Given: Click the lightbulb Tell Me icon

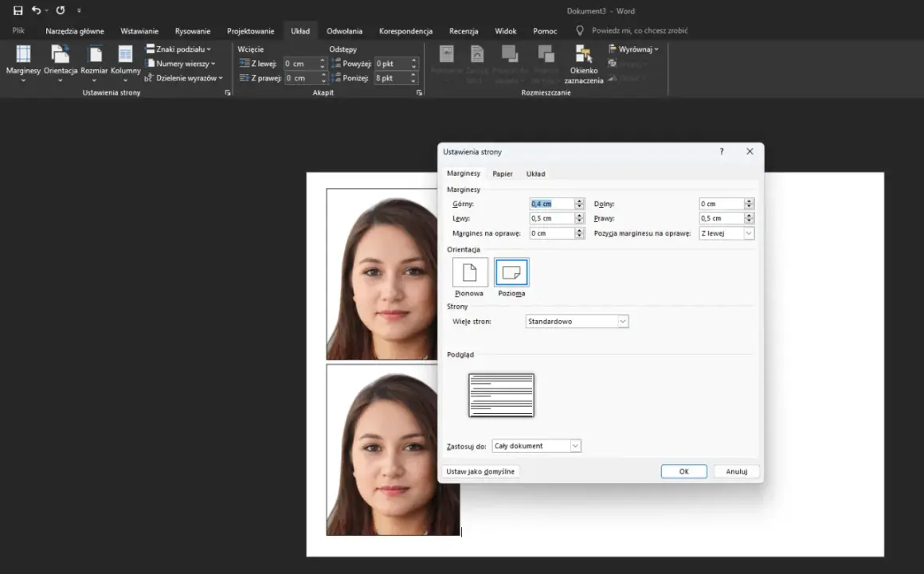Looking at the screenshot, I should [580, 30].
